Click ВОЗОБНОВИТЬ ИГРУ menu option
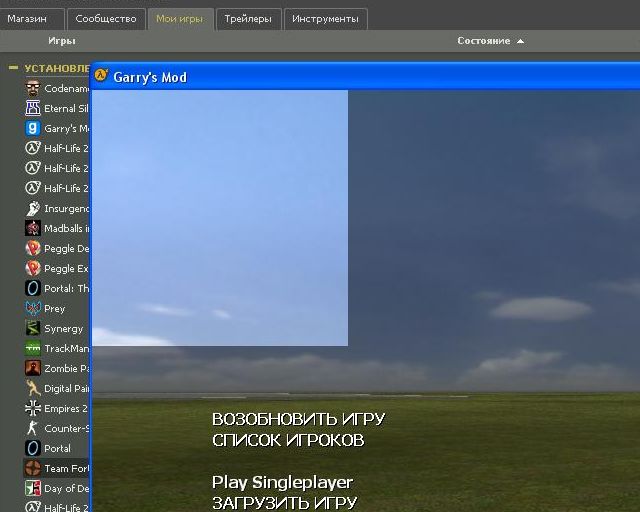Viewport: 640px width, 512px height. [x=298, y=419]
